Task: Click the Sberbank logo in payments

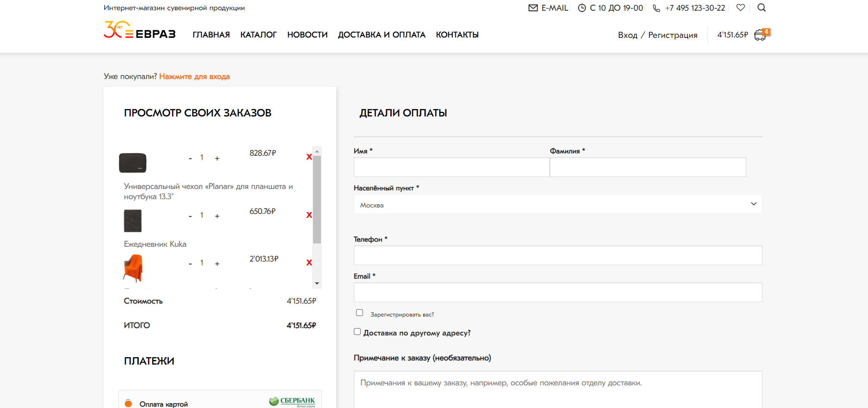Action: coord(292,402)
